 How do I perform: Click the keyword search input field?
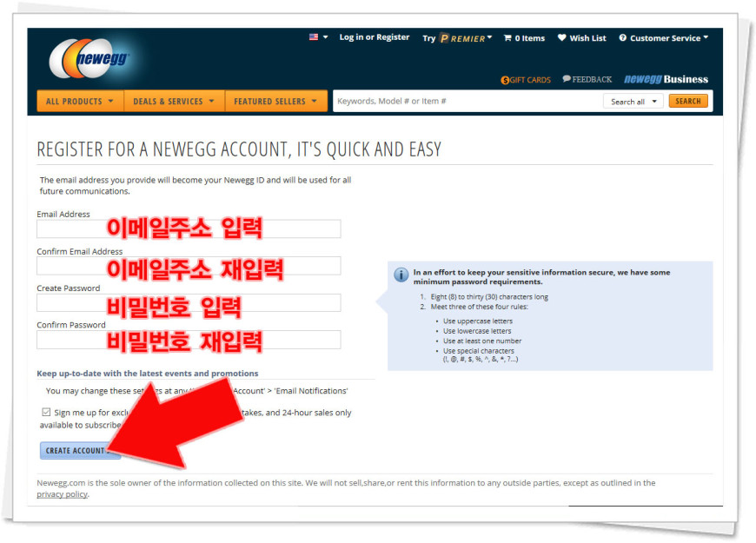pyautogui.click(x=467, y=102)
